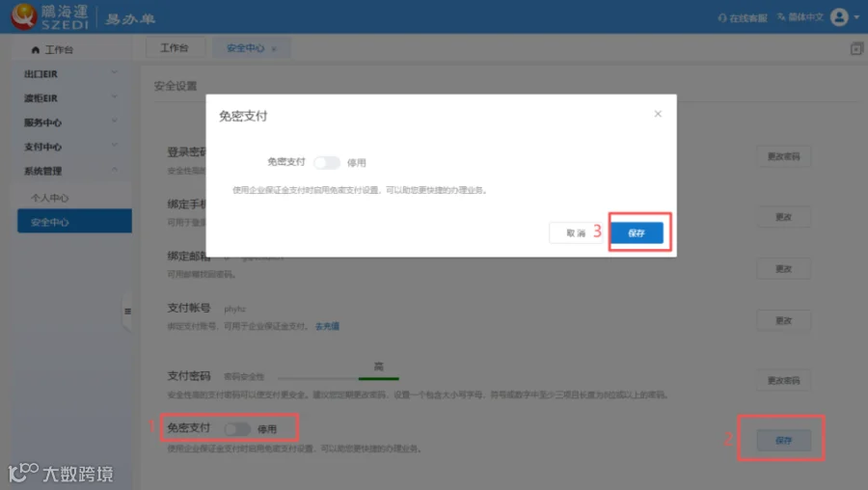Toggle the 免密支付 switch on settings page

(x=237, y=428)
